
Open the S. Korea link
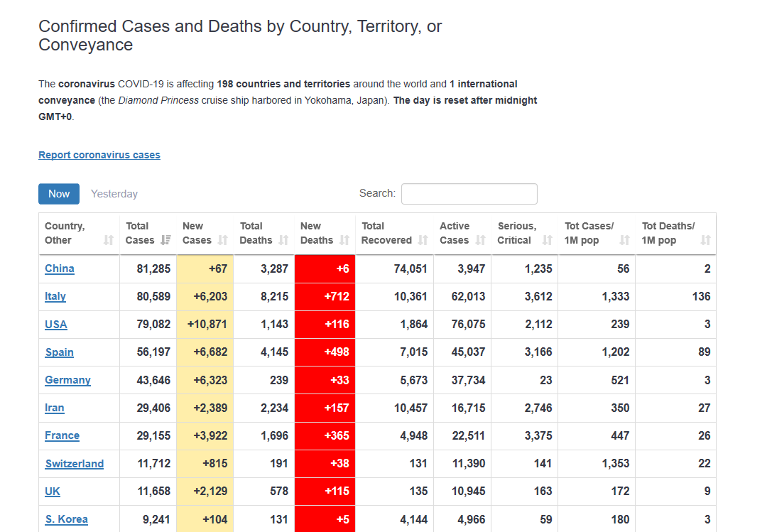tap(67, 519)
